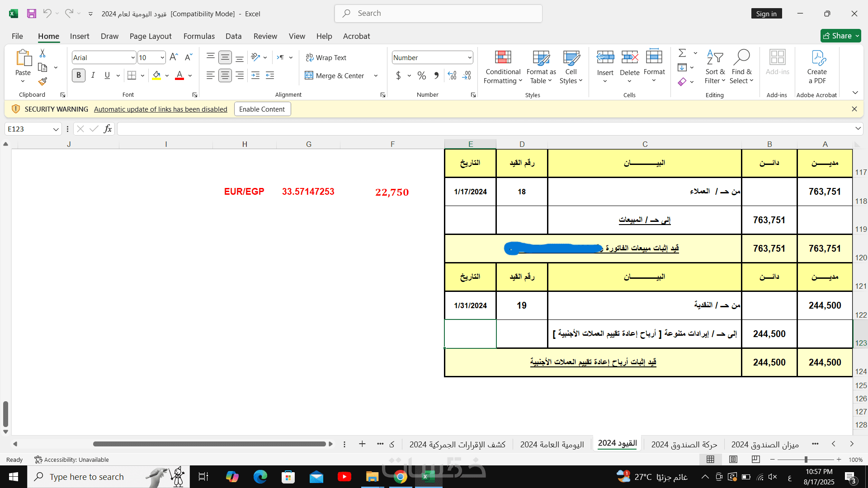Click the Format Painter brush icon
The width and height of the screenshot is (868, 488).
42,81
